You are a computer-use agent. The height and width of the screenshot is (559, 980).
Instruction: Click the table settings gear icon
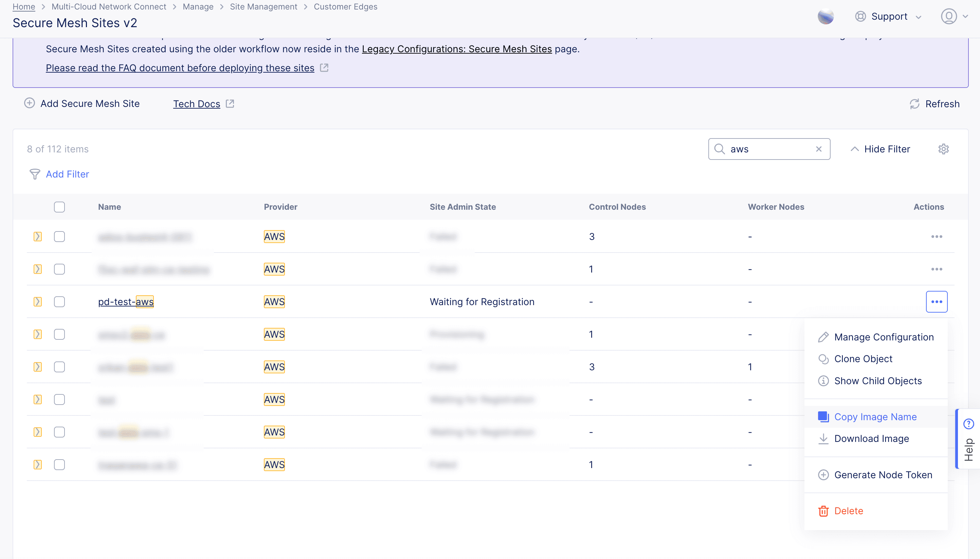(943, 149)
